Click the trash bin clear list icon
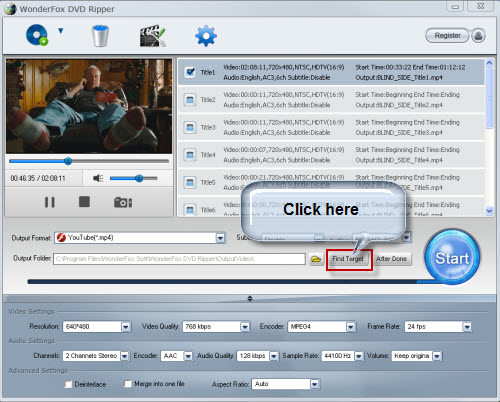The image size is (500, 402). point(100,36)
